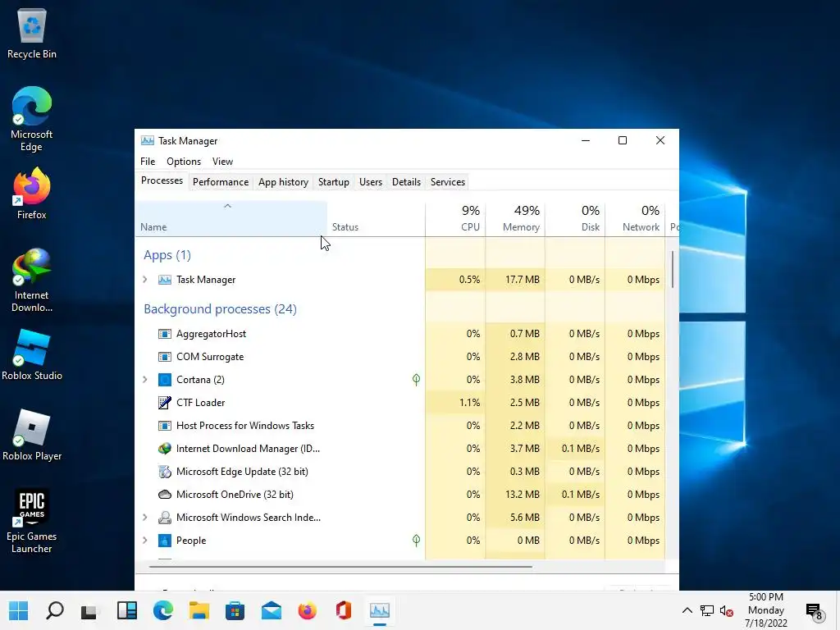Click People's green leaf suspended status icon
The width and height of the screenshot is (840, 630).
(x=416, y=541)
